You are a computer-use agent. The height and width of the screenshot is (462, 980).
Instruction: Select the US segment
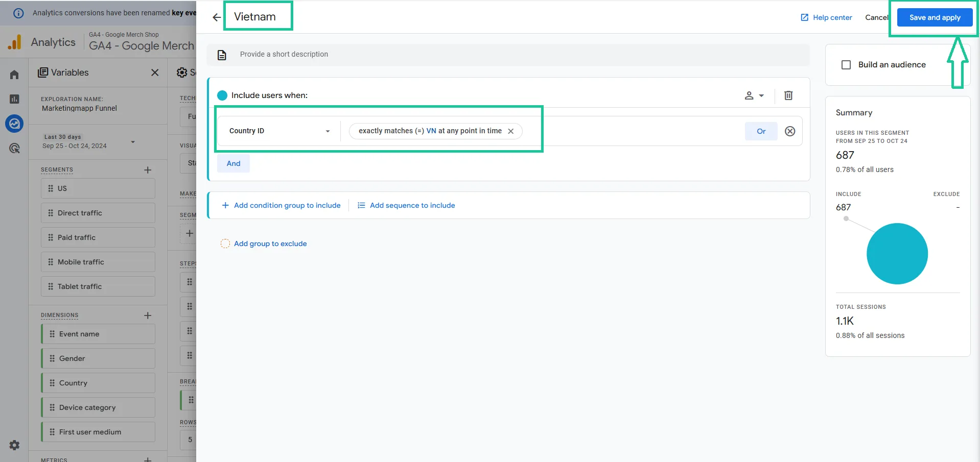click(98, 188)
